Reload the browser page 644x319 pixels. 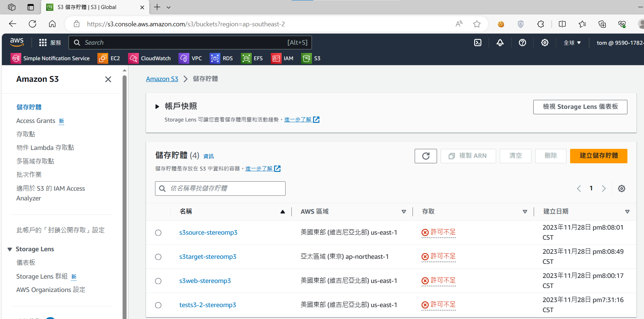pyautogui.click(x=32, y=24)
